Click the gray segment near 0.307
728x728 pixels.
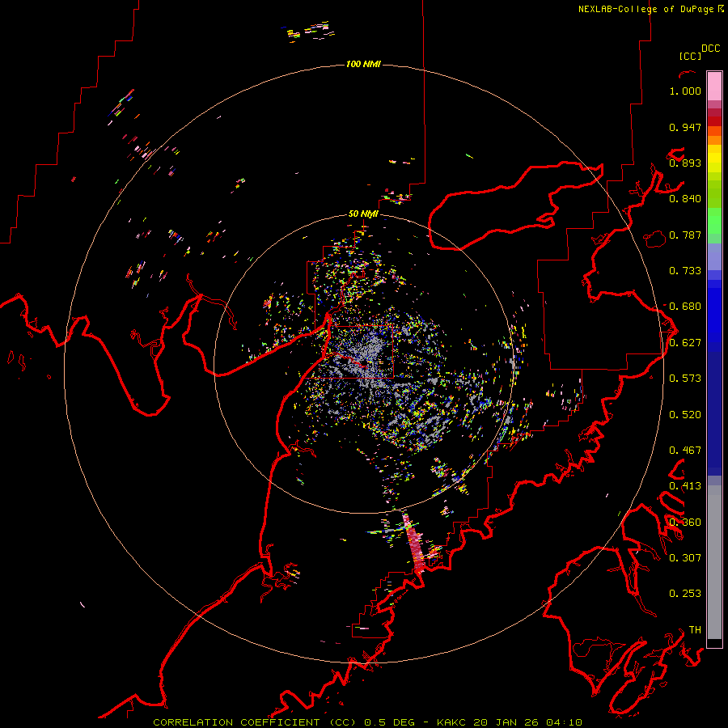point(714,562)
